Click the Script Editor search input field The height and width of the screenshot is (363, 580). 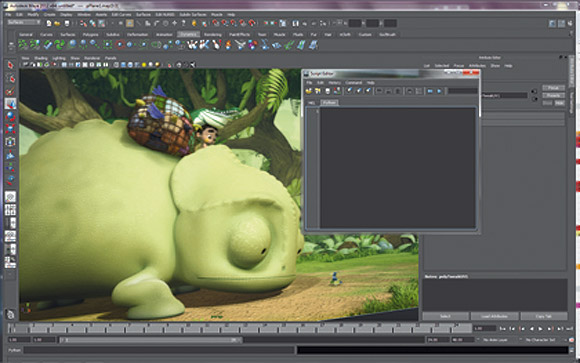(462, 91)
